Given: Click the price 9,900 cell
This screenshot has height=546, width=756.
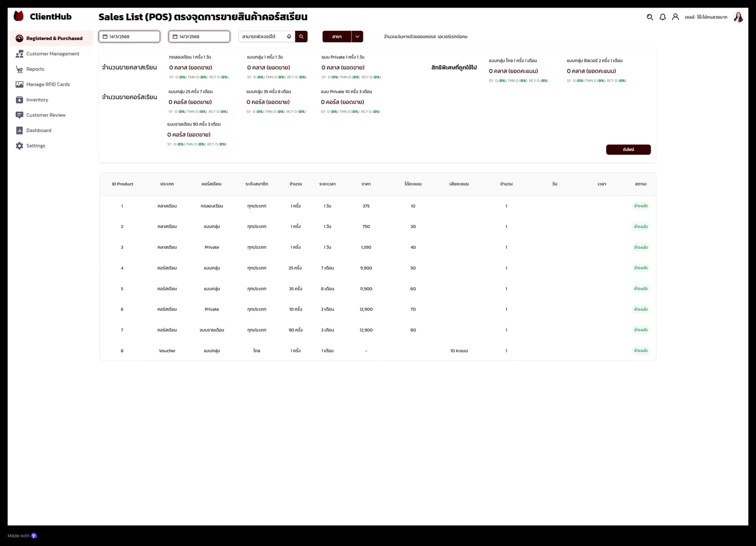Looking at the screenshot, I should point(366,268).
